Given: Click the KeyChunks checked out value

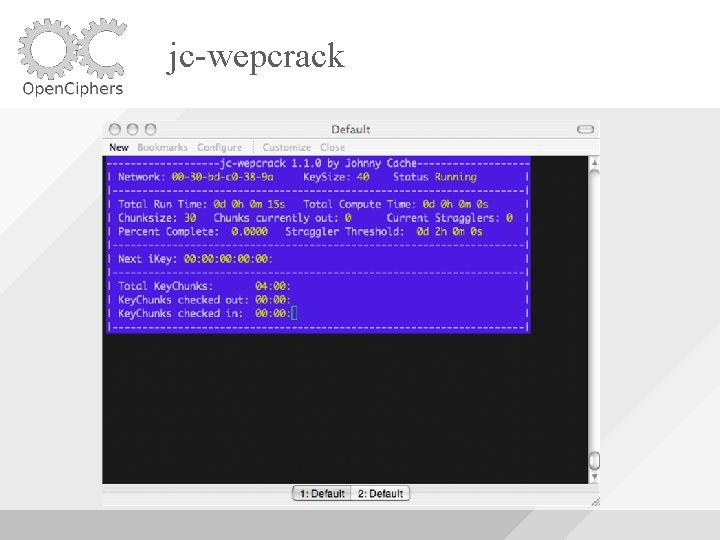Looking at the screenshot, I should tap(273, 300).
